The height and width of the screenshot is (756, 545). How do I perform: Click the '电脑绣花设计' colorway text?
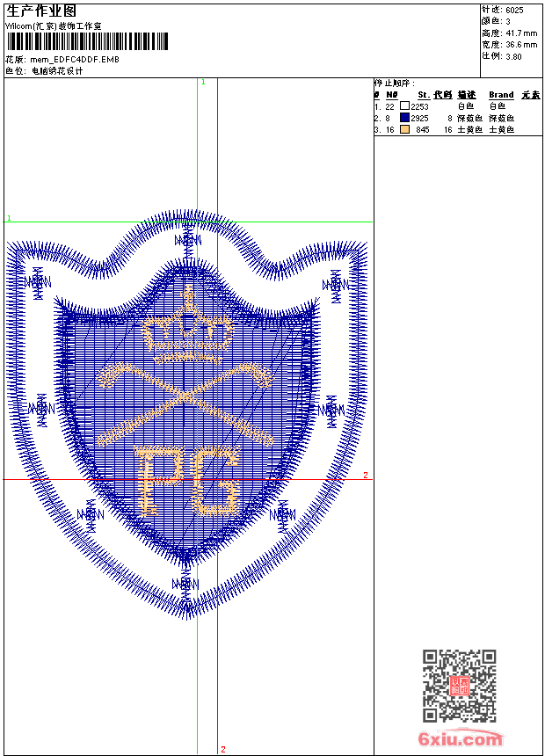(x=57, y=71)
